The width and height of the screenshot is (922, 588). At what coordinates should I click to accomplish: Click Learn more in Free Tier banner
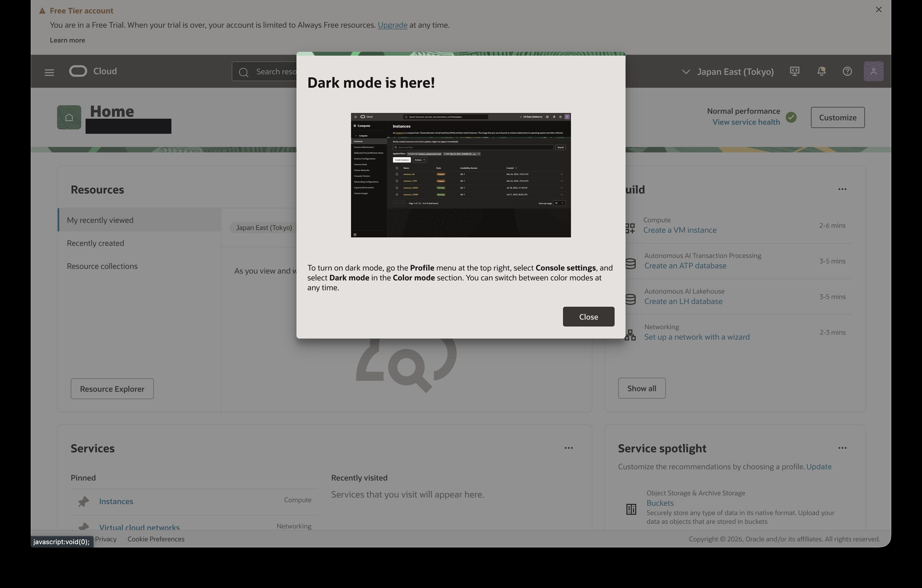click(67, 40)
